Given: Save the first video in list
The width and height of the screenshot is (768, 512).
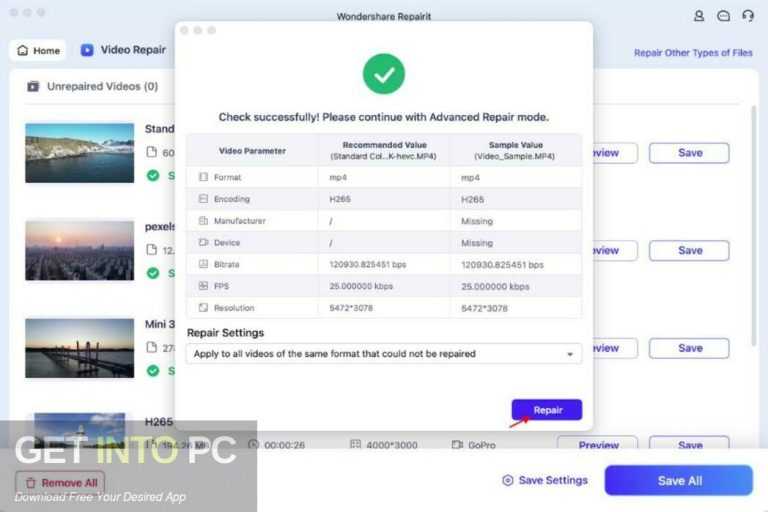Looking at the screenshot, I should tap(689, 153).
